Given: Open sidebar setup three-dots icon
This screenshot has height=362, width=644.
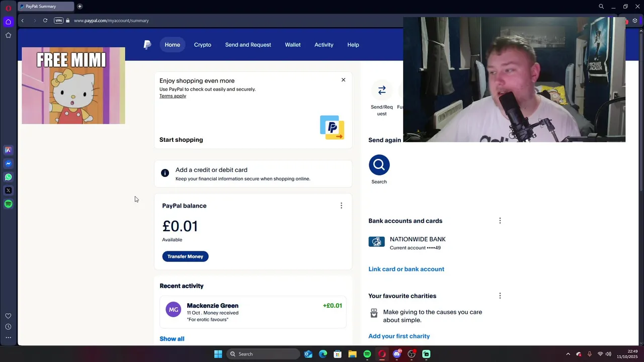Looking at the screenshot, I should point(8,338).
